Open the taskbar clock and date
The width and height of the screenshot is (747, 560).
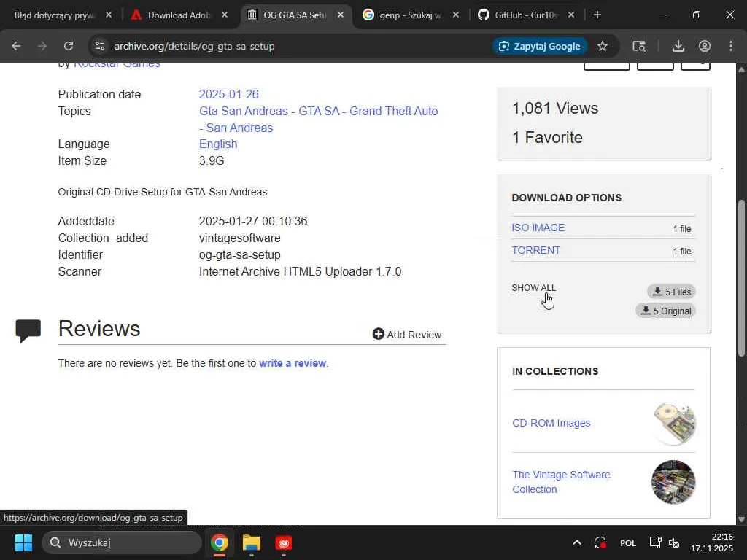coord(712,542)
